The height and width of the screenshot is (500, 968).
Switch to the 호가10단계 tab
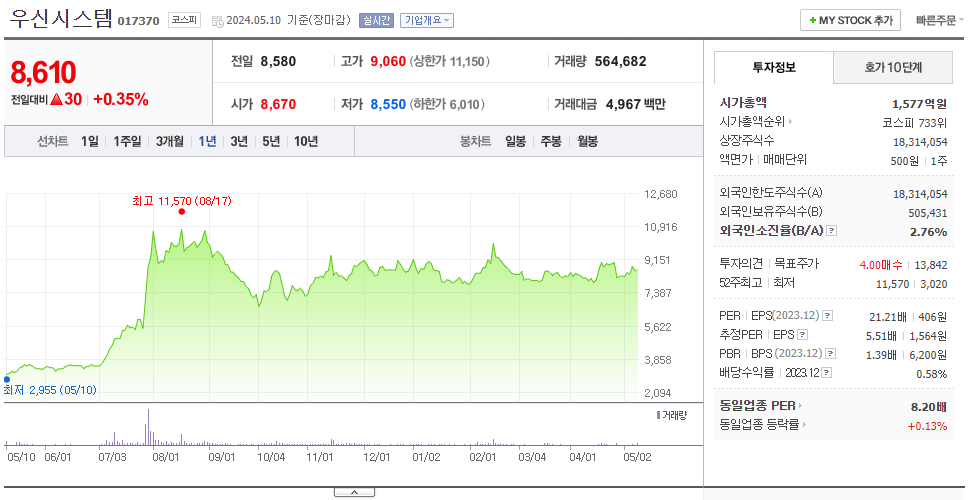pyautogui.click(x=893, y=67)
